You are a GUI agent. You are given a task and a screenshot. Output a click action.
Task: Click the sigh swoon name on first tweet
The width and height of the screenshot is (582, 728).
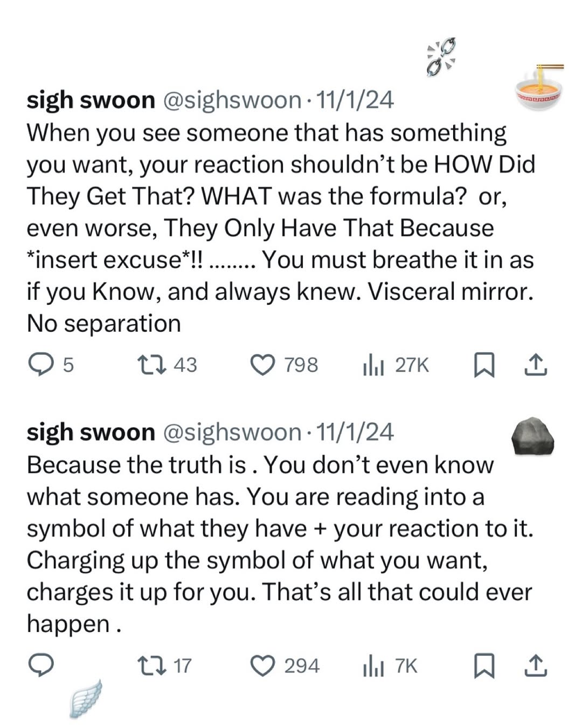91,100
